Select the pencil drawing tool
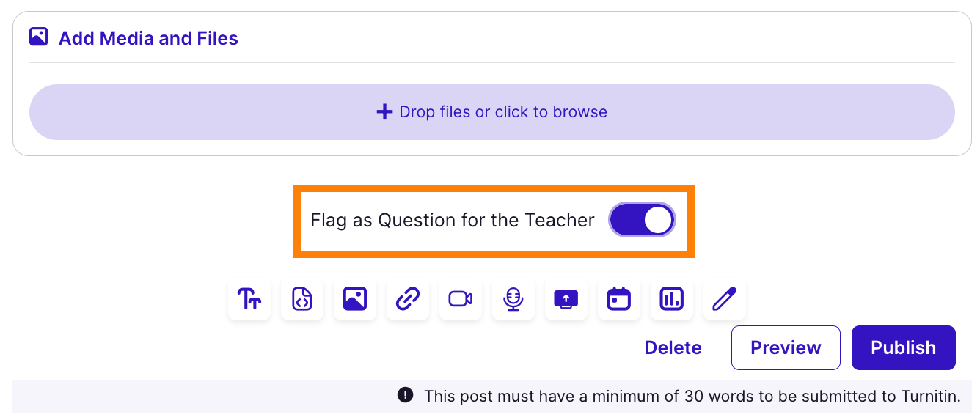Screen dimensions: 980x420 coord(725,299)
